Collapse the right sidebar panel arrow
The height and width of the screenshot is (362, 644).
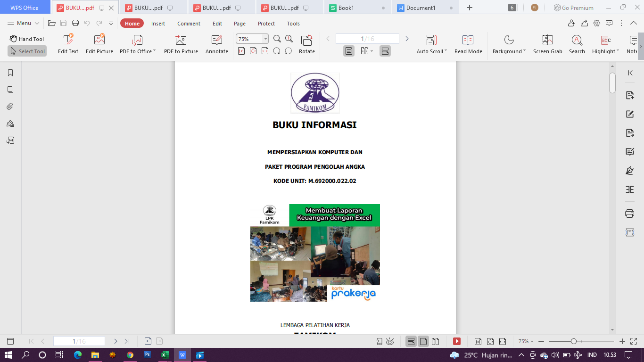pyautogui.click(x=630, y=73)
